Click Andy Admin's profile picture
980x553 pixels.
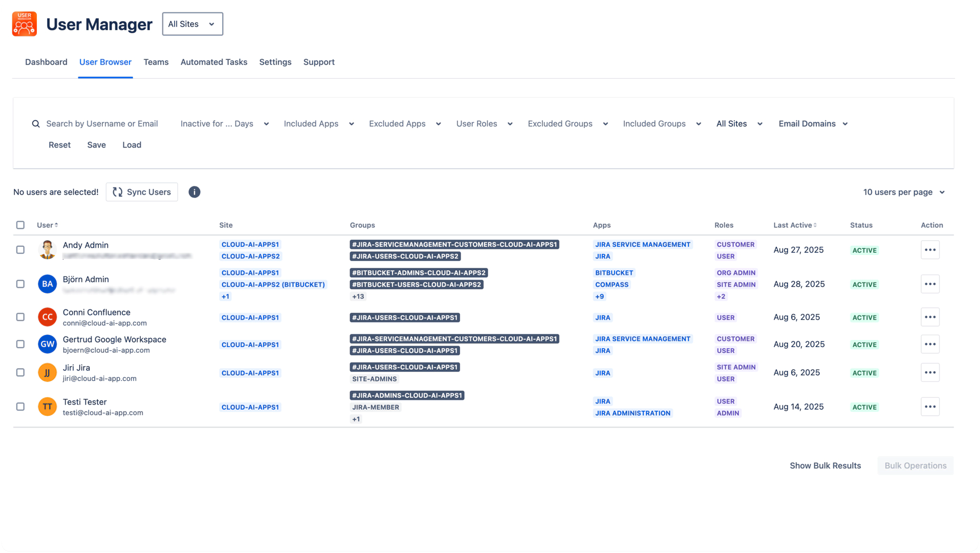point(47,250)
